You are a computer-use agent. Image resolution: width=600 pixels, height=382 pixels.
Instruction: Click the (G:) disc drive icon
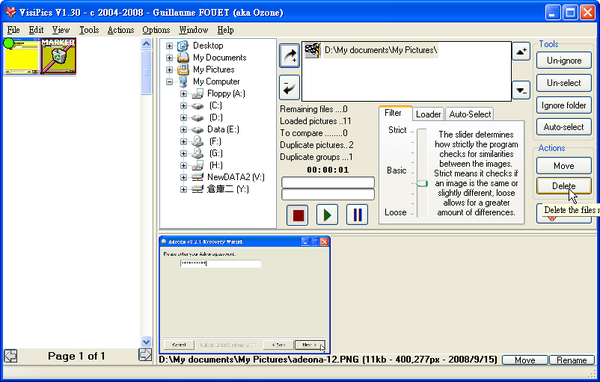197,153
